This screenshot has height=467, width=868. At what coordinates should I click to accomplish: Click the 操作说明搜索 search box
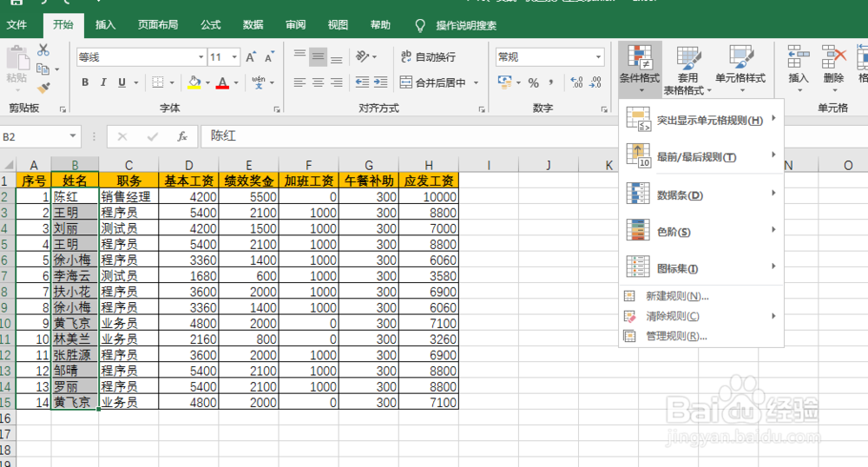(x=465, y=25)
